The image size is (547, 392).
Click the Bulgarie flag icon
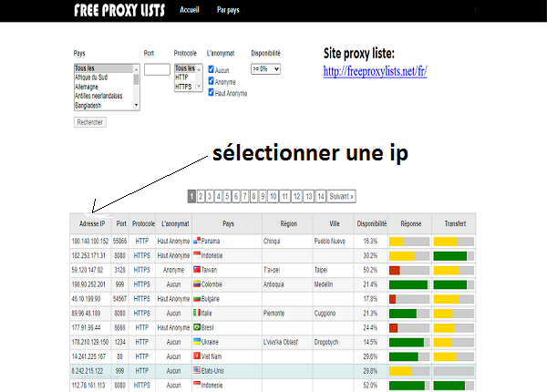197,298
